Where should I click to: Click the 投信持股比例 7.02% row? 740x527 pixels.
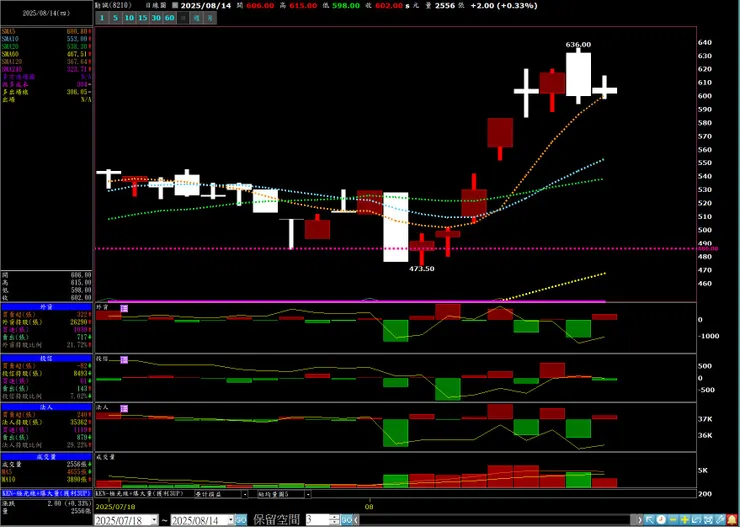coord(46,396)
